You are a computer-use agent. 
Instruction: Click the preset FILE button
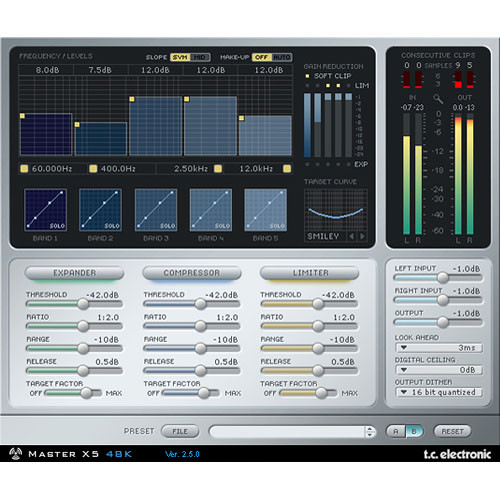click(180, 431)
